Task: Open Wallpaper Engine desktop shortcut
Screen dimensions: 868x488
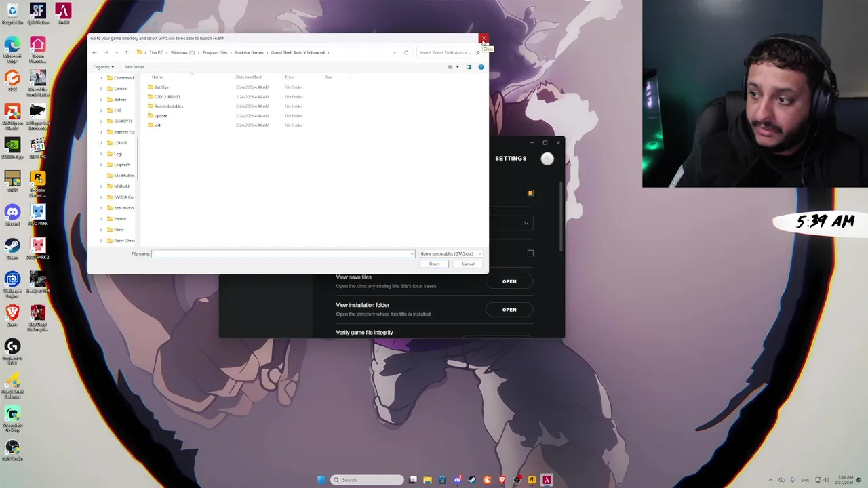Action: tap(12, 285)
